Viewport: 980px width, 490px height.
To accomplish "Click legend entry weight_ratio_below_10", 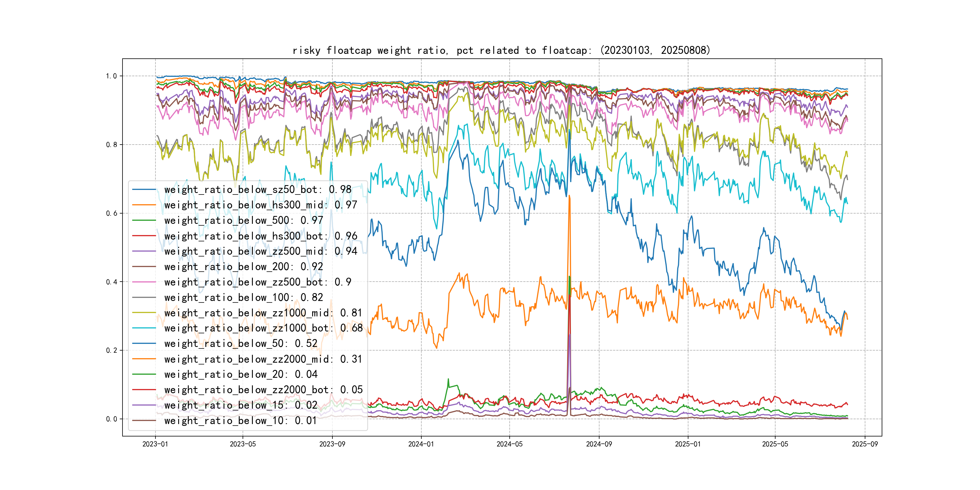I will pos(240,420).
